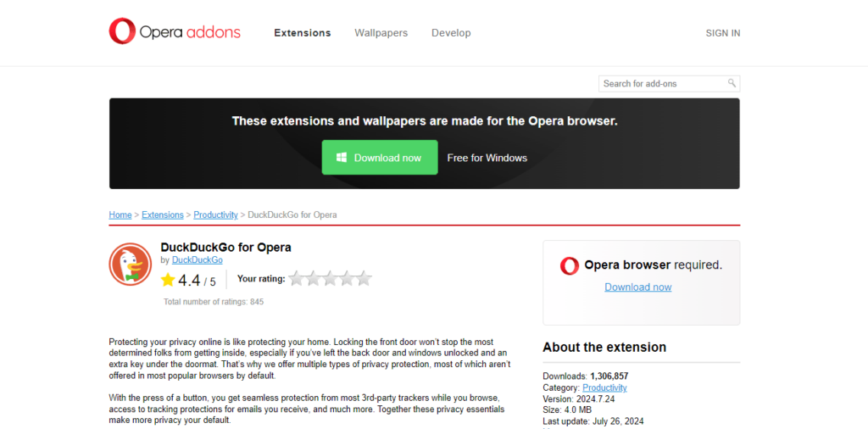868x429 pixels.
Task: Click the Downloads: 1,306,857 entry
Action: tap(586, 376)
